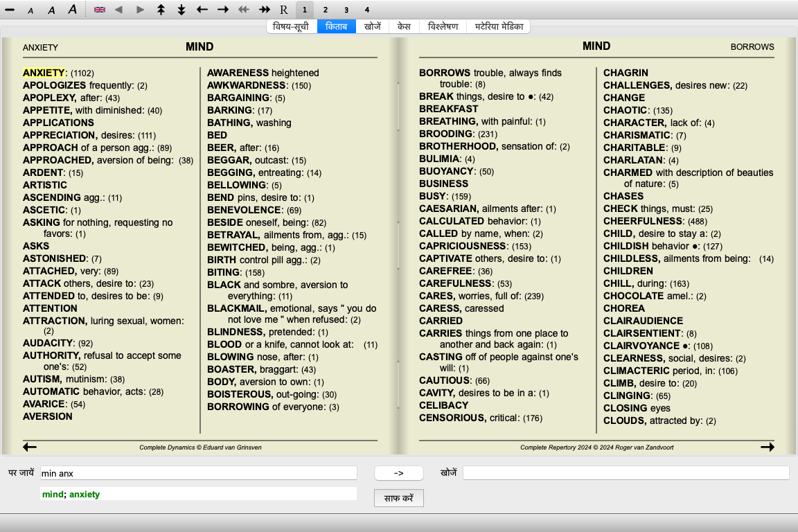Click the largest text size A icon

tap(72, 10)
